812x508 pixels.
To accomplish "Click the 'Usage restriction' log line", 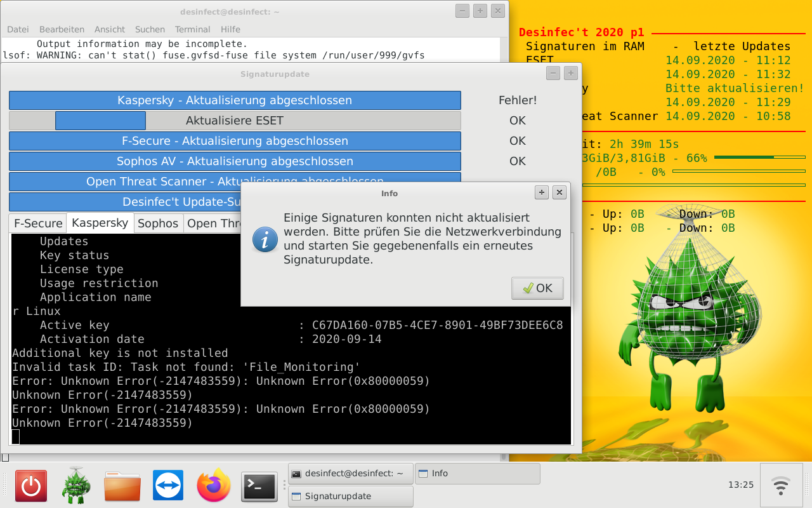I will click(99, 283).
